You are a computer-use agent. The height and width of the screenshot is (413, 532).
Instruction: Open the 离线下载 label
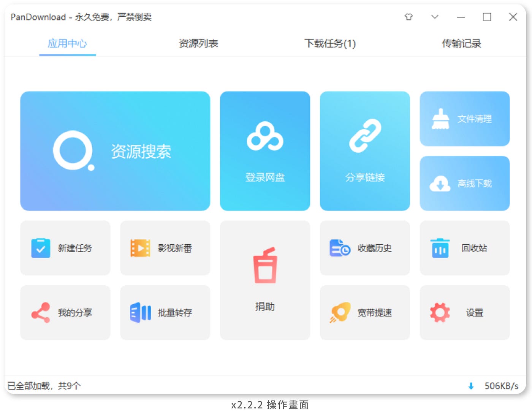(x=474, y=184)
